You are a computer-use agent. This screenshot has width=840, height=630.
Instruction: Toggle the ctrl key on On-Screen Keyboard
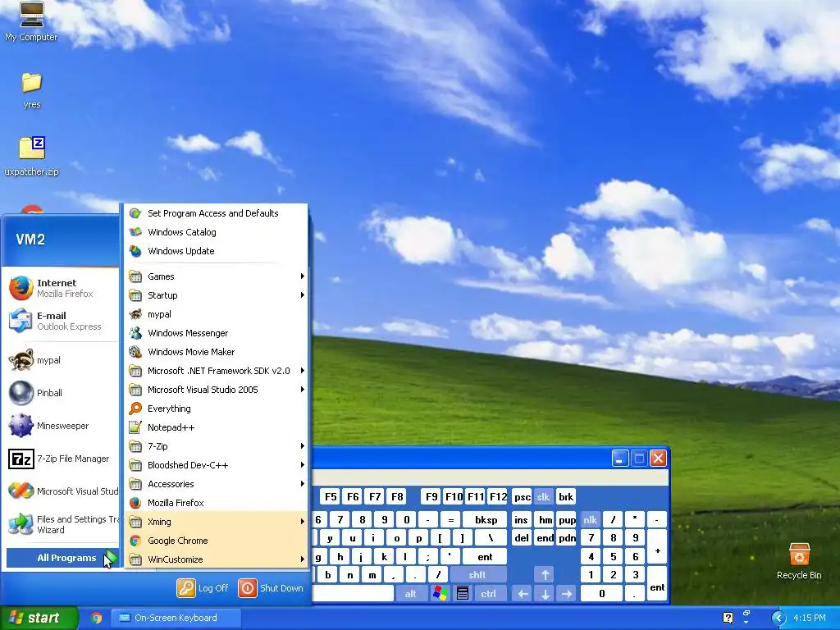click(488, 594)
